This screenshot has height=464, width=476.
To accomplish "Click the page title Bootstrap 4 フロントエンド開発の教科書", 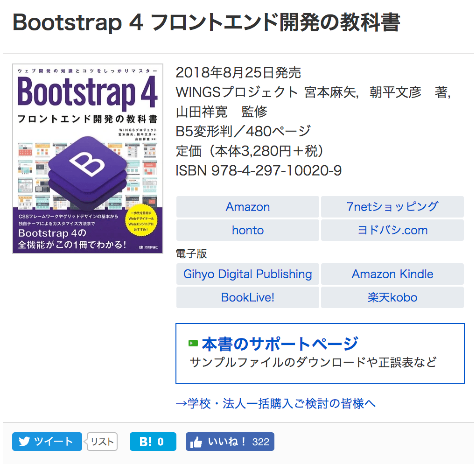I will (206, 22).
